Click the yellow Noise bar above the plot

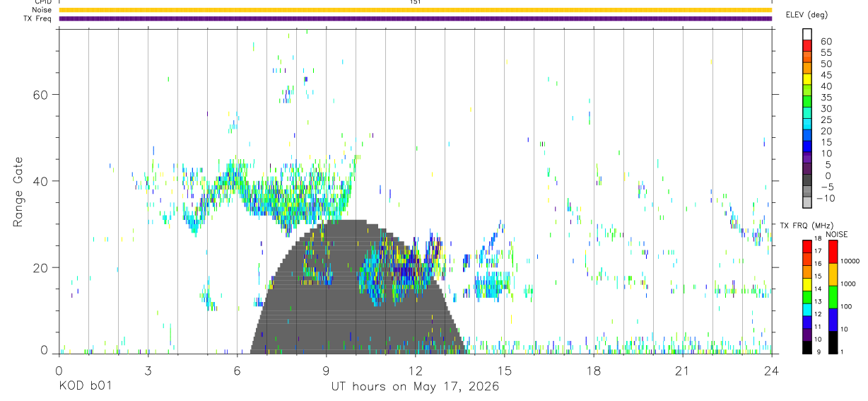pos(415,10)
